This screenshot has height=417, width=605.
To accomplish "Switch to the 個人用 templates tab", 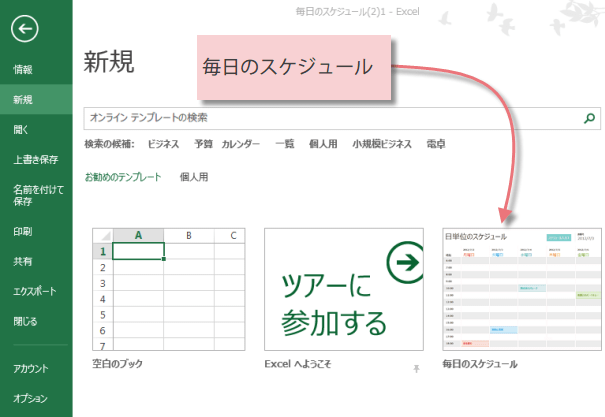I will [194, 177].
